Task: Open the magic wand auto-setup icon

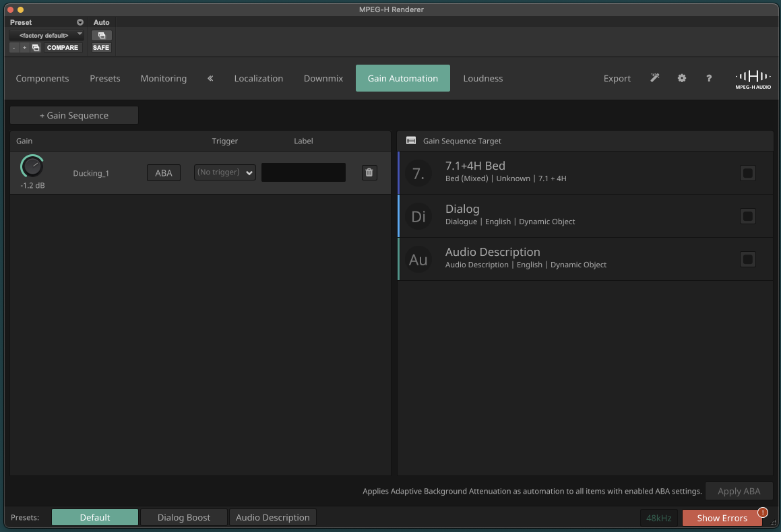Action: pos(655,77)
